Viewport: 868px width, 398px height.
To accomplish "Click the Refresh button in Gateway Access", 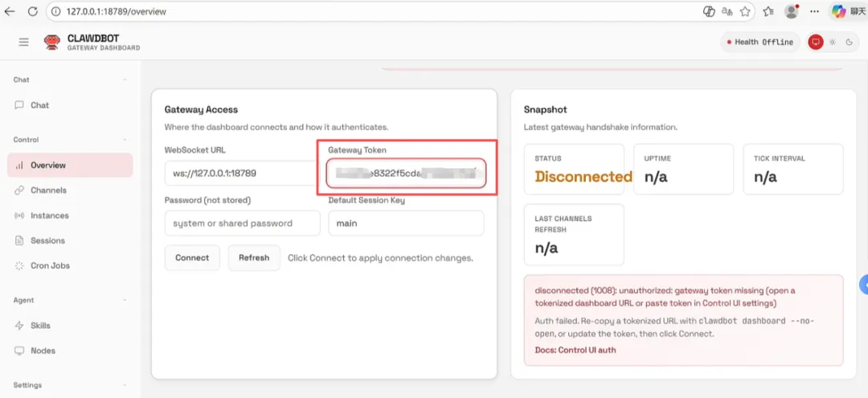I will [x=254, y=258].
